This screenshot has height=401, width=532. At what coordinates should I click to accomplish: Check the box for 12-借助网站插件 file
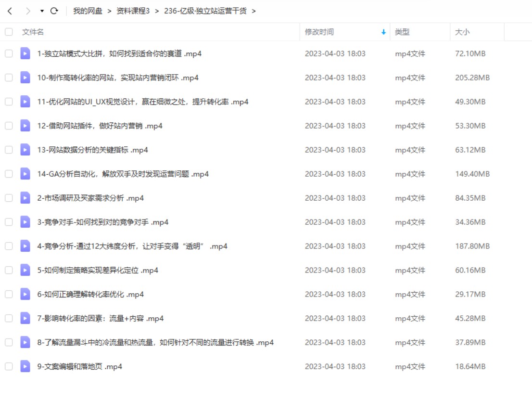point(9,126)
